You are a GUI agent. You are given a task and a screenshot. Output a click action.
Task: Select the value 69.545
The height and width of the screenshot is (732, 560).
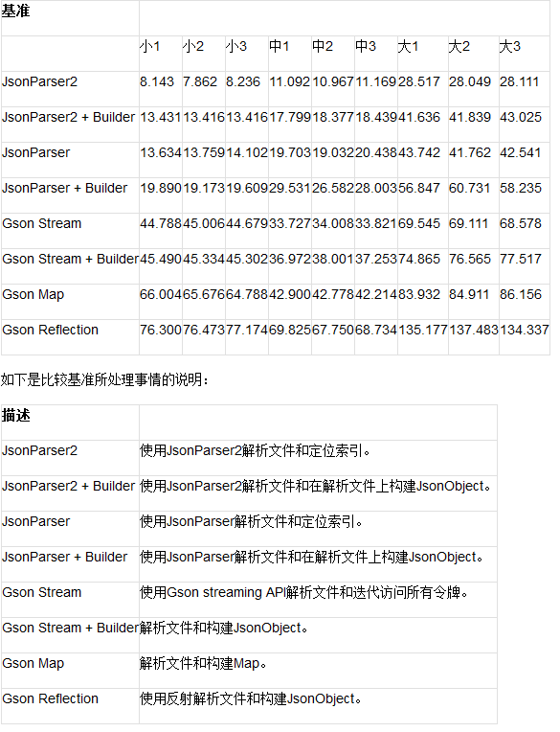(x=418, y=223)
